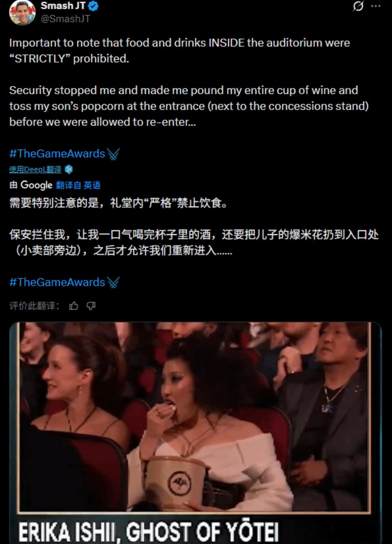Open #TheGameAwards hashtag below Chinese translation
This screenshot has height=544, width=392.
[57, 282]
